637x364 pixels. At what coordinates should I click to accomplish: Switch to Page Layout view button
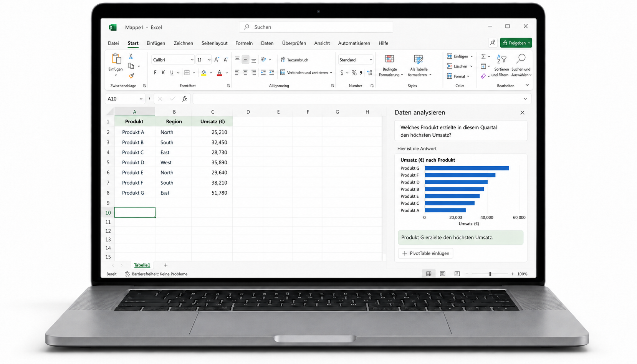point(443,274)
